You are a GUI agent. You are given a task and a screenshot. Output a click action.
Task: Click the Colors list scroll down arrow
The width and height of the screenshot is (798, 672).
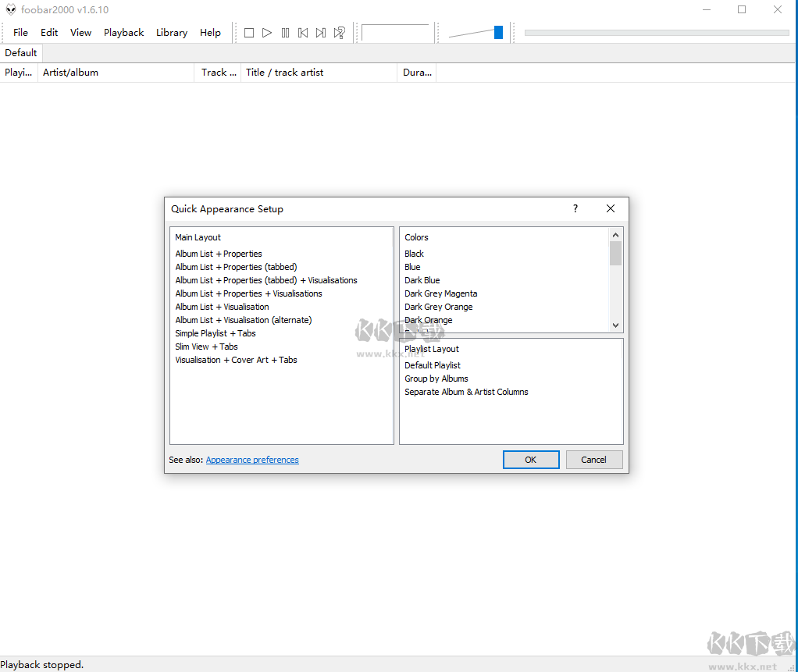tap(615, 325)
